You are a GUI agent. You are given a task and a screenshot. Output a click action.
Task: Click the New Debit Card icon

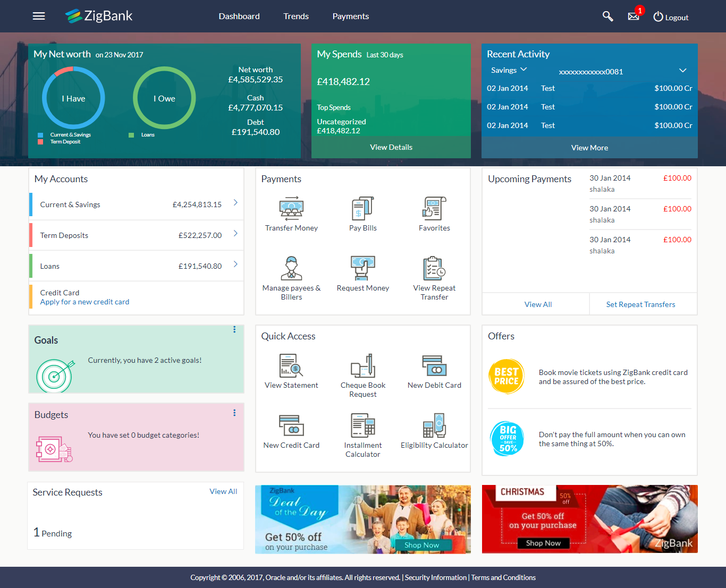click(x=434, y=365)
